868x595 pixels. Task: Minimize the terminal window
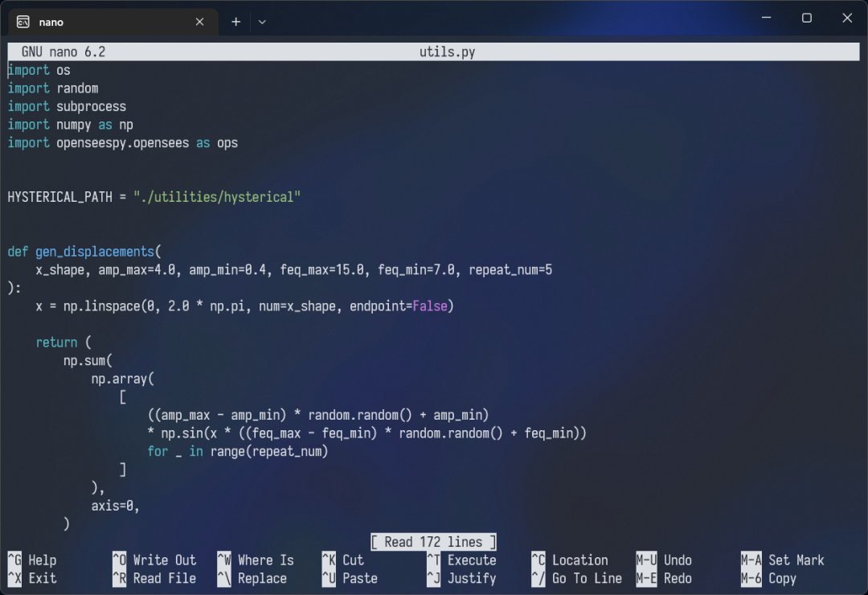click(766, 18)
